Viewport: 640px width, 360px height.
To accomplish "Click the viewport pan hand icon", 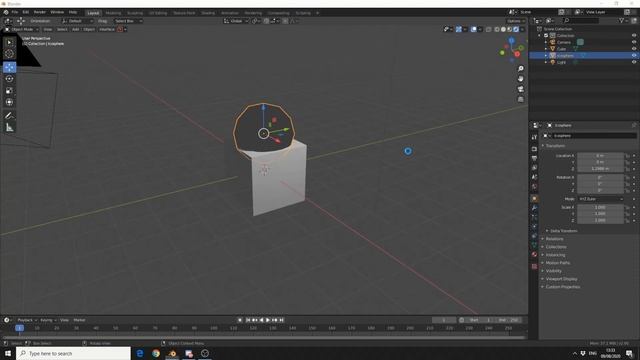I will (x=520, y=79).
